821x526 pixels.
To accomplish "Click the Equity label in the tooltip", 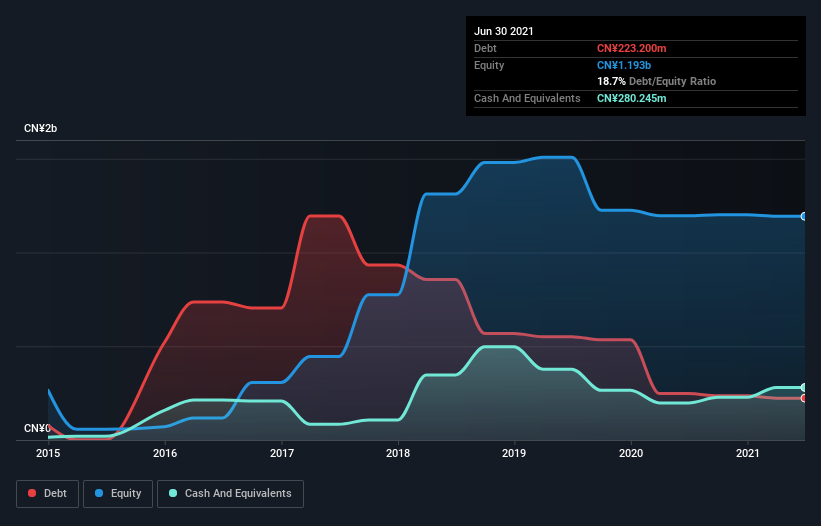I will 489,65.
